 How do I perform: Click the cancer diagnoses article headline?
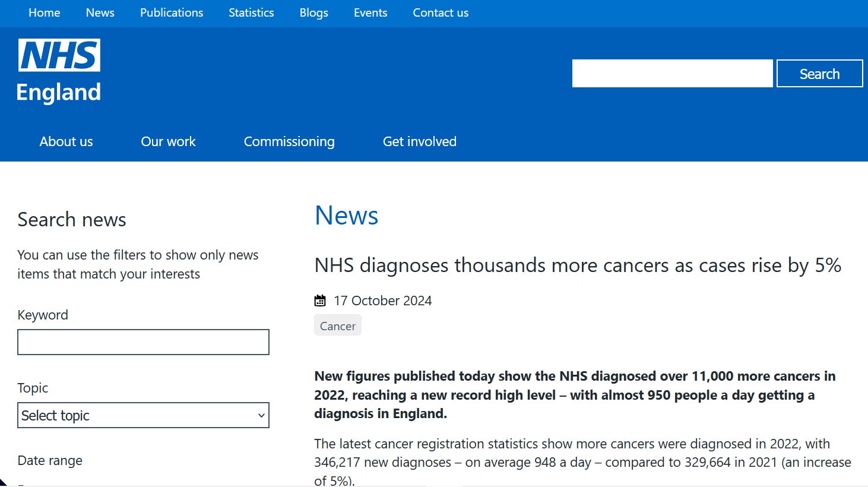[x=577, y=265]
